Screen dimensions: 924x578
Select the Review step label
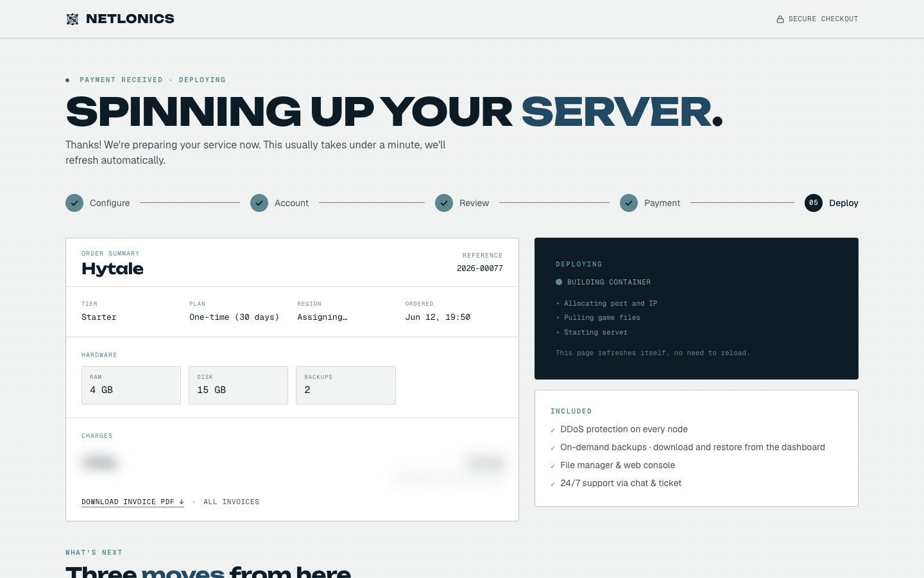(474, 203)
